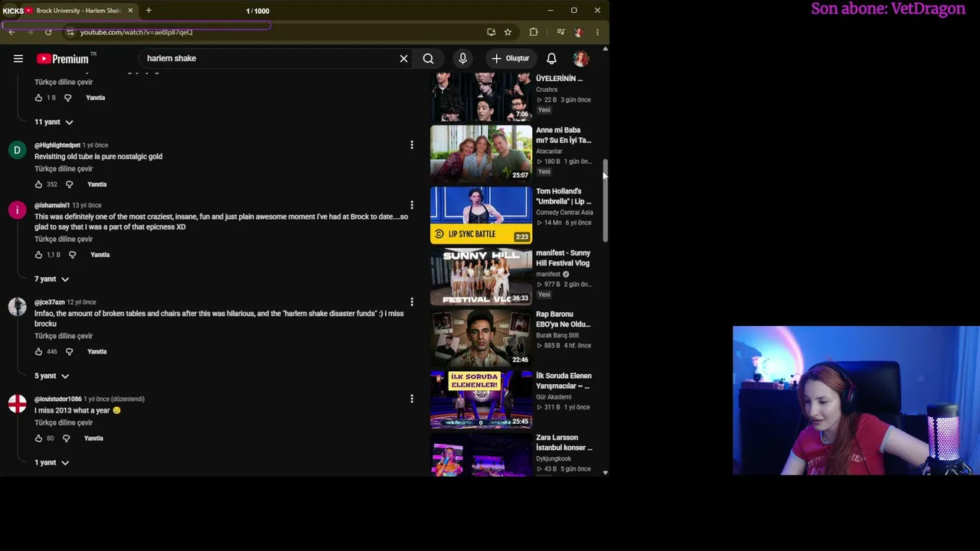Open the Oluştur create menu
Screen dimensions: 980x551
pos(510,58)
